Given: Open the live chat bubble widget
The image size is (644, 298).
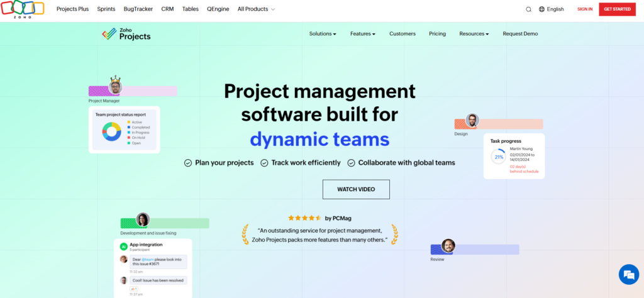Looking at the screenshot, I should (628, 275).
